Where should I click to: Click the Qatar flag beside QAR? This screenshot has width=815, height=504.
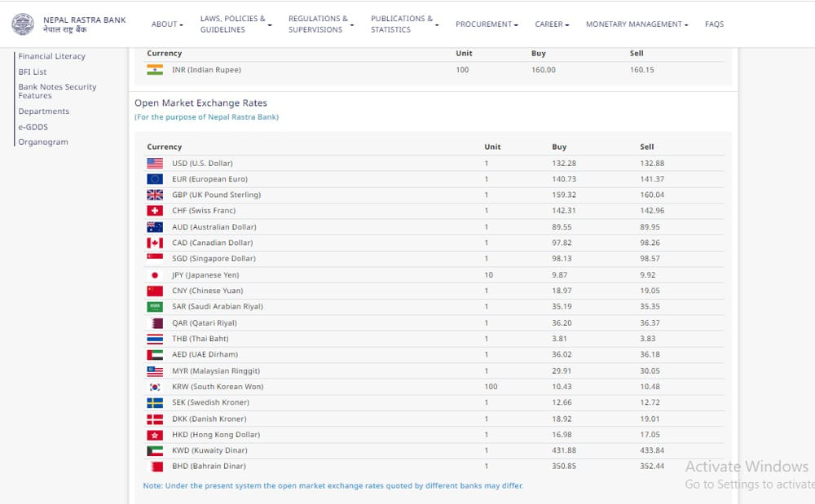coord(155,323)
